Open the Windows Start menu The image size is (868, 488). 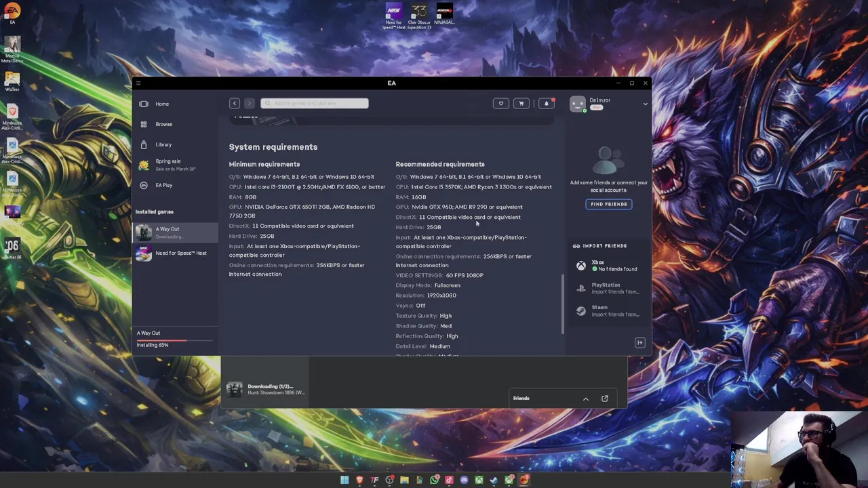(344, 481)
